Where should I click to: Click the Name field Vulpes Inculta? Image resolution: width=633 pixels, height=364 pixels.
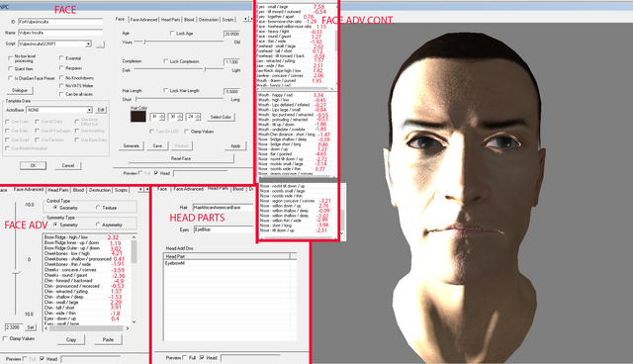pos(60,33)
